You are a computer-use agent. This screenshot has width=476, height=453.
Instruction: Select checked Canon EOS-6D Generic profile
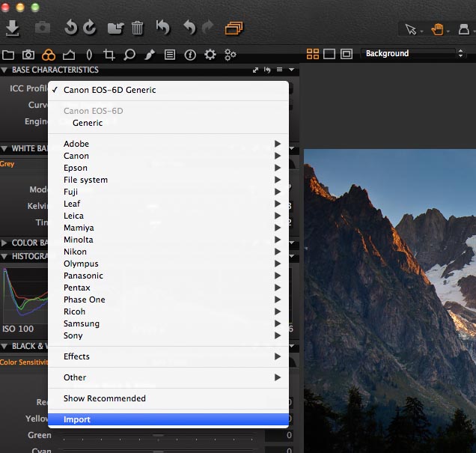(x=168, y=90)
